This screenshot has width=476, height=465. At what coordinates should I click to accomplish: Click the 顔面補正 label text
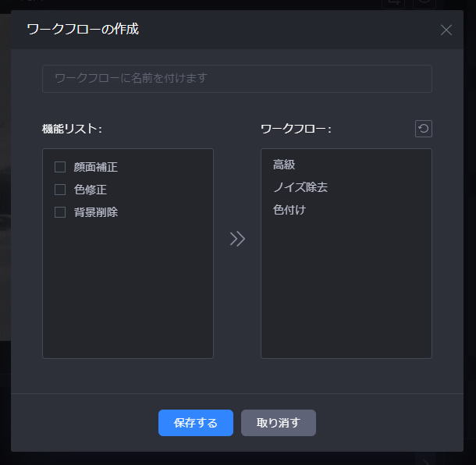pyautogui.click(x=95, y=167)
